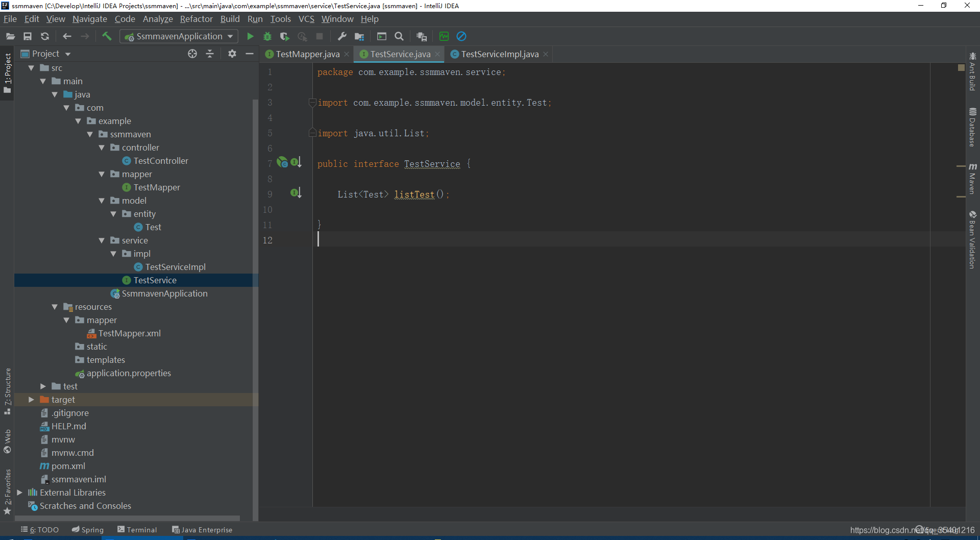Open the Database tool window
Viewport: 980px width, 540px height.
[972, 127]
